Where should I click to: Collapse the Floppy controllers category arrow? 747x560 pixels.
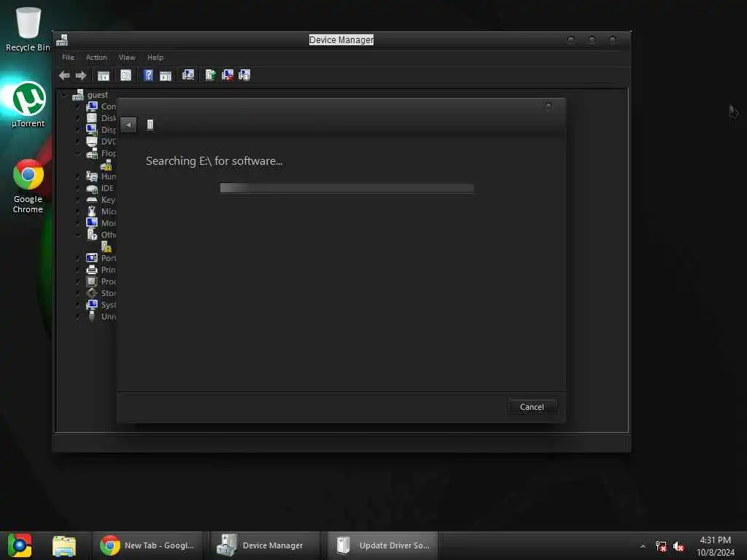[x=78, y=153]
